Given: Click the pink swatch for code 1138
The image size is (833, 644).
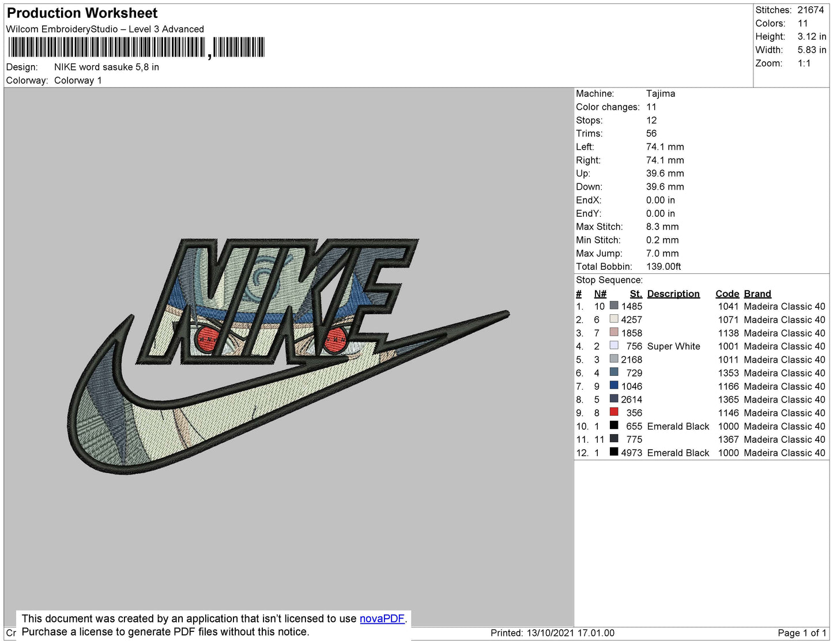Looking at the screenshot, I should coord(614,332).
